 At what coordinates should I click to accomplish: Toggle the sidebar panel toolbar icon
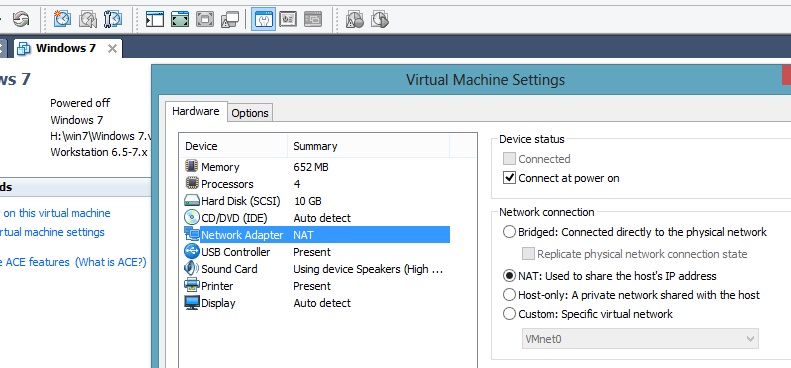155,19
